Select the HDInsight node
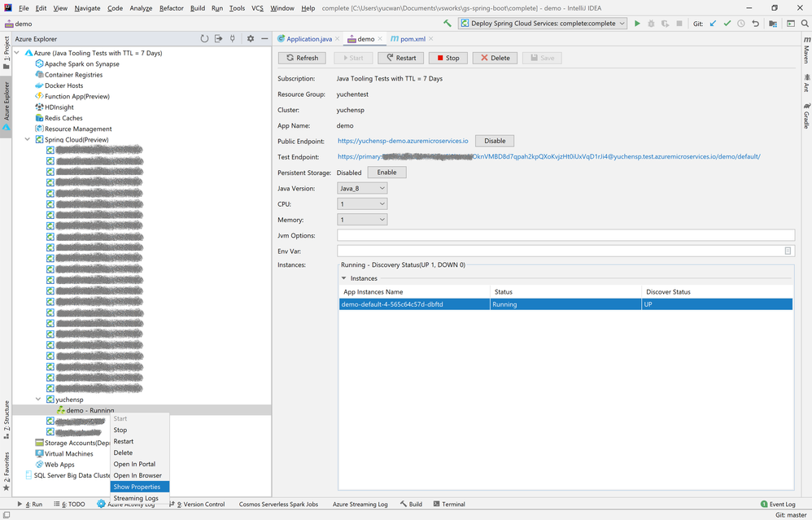This screenshot has height=520, width=812. point(55,107)
